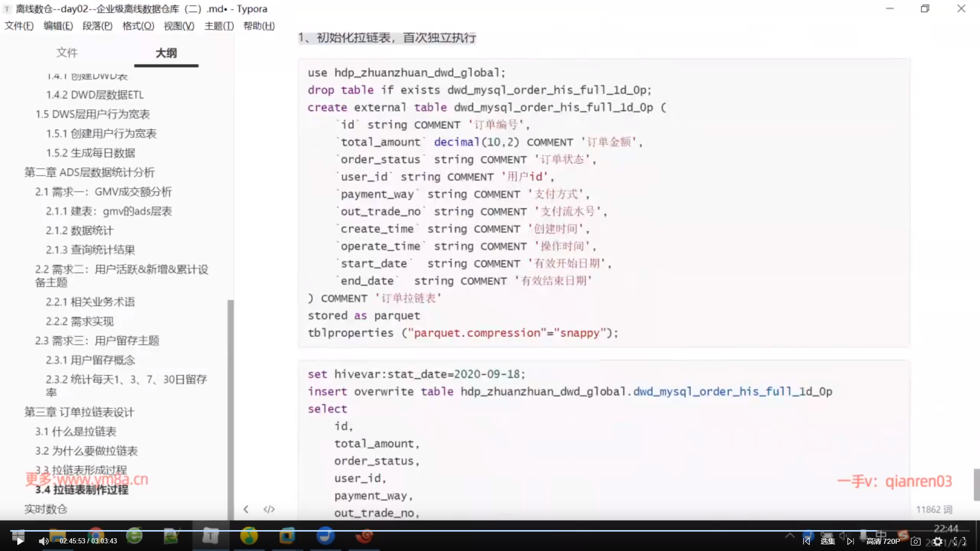The width and height of the screenshot is (980, 551).
Task: Take a video screenshot with camera icon
Action: click(916, 541)
